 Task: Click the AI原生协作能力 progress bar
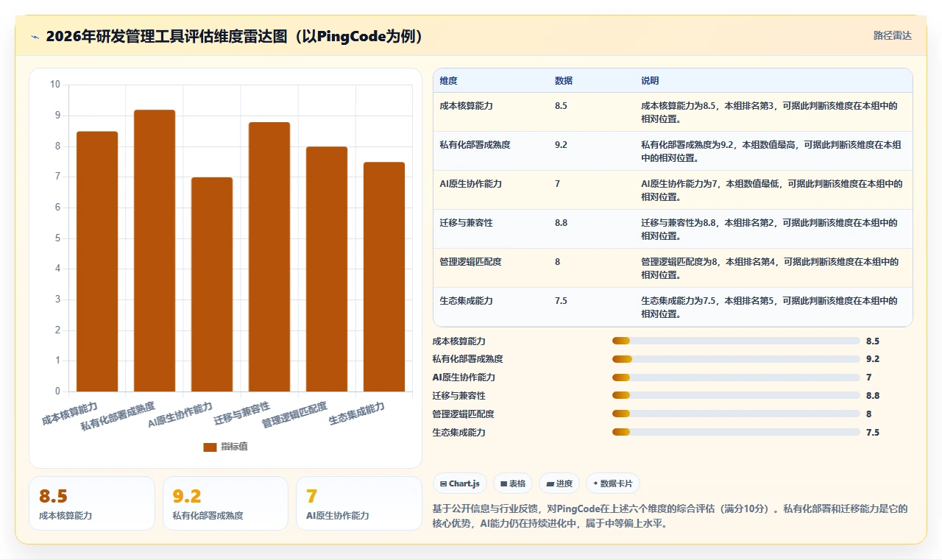pyautogui.click(x=736, y=378)
